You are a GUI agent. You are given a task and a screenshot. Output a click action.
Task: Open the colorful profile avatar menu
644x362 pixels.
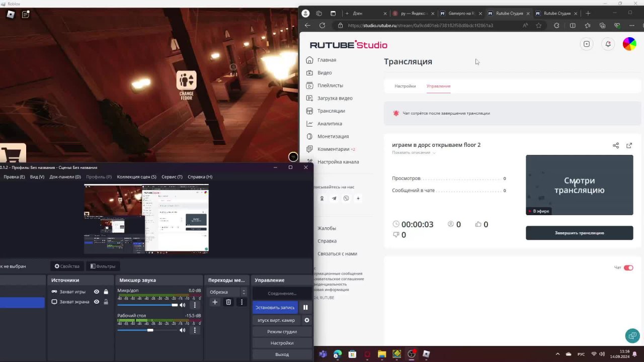click(x=629, y=44)
